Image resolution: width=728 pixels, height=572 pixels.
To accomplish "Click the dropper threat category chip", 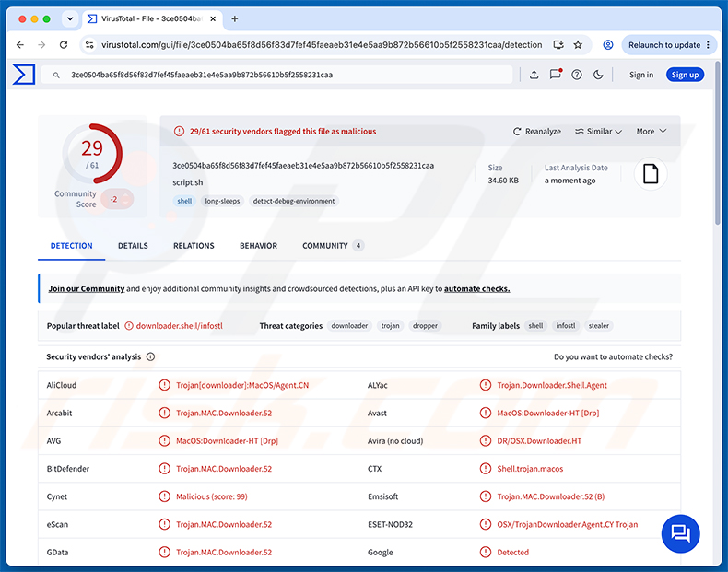I will [x=425, y=326].
